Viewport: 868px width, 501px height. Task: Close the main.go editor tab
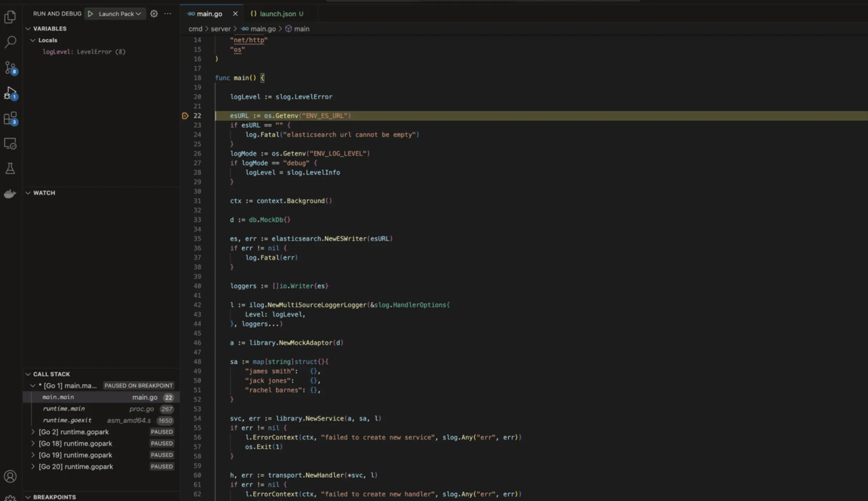[x=235, y=14]
